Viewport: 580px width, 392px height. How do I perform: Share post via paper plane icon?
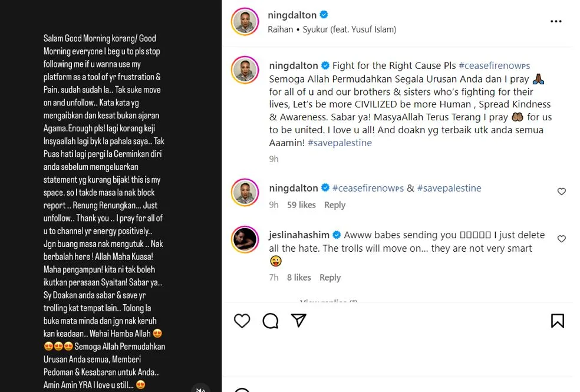pyautogui.click(x=299, y=320)
